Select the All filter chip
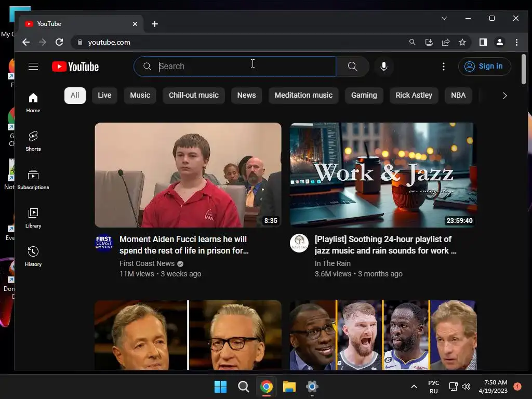 (75, 96)
